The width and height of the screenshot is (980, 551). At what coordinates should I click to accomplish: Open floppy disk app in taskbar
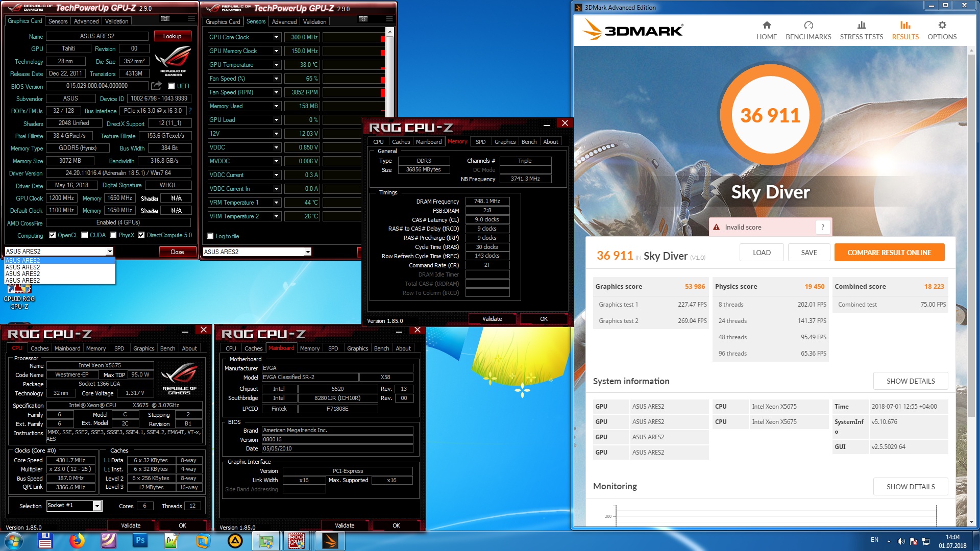click(45, 541)
